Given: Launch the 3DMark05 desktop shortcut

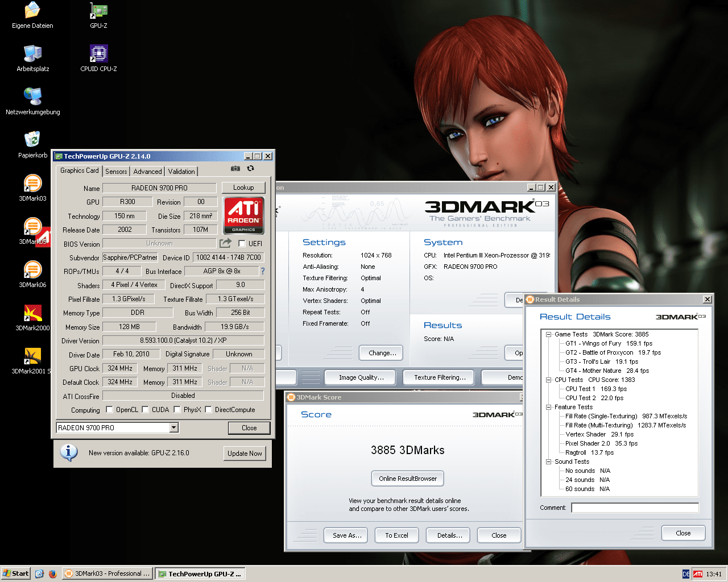Looking at the screenshot, I should pyautogui.click(x=32, y=231).
